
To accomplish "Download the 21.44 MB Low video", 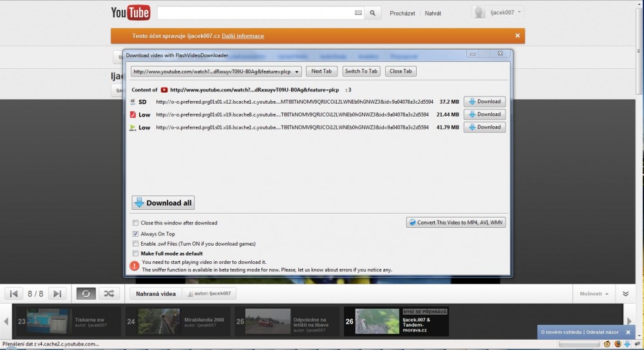I will [484, 115].
